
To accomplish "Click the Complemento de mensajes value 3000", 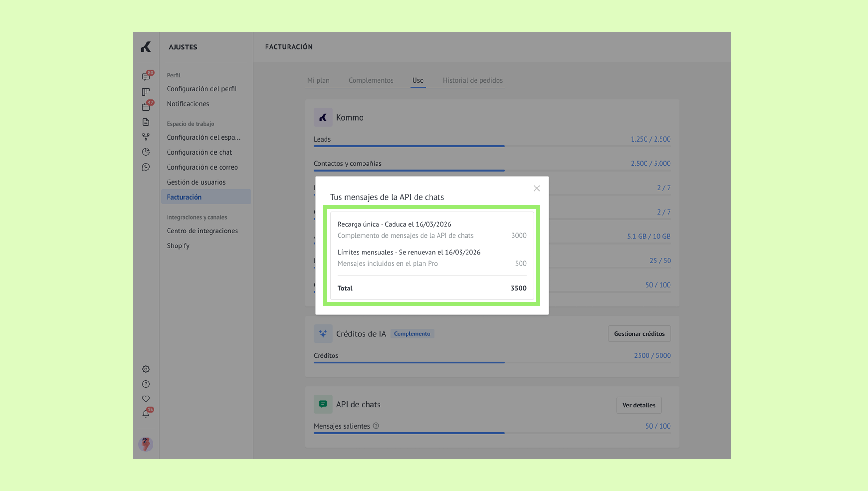I will coord(519,235).
